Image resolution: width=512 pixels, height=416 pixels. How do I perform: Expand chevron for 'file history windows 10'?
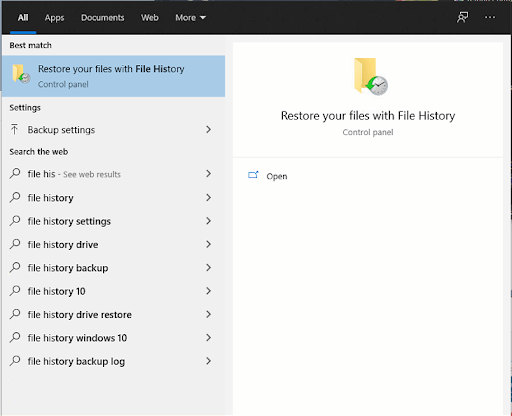click(x=209, y=337)
